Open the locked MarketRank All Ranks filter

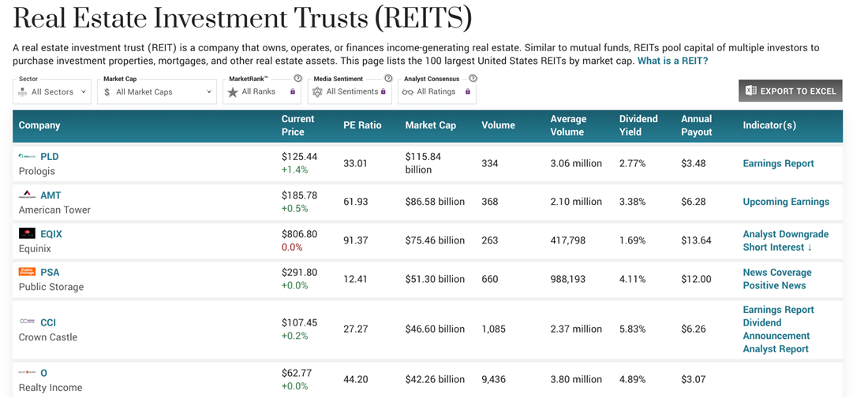pyautogui.click(x=261, y=92)
